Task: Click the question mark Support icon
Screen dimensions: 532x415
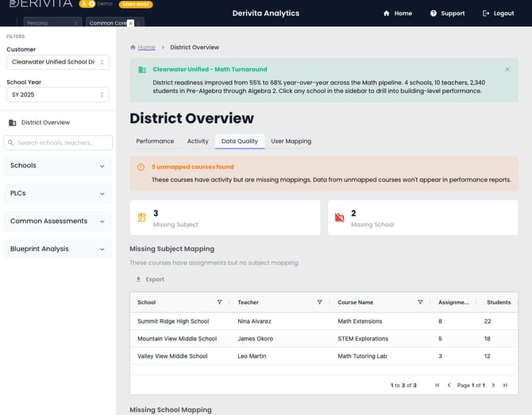Action: coord(434,13)
